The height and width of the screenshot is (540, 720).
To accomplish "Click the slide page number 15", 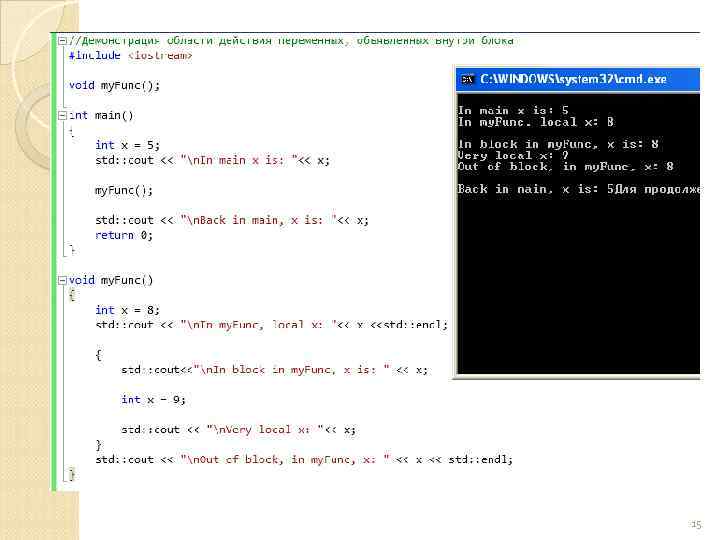I will click(696, 524).
